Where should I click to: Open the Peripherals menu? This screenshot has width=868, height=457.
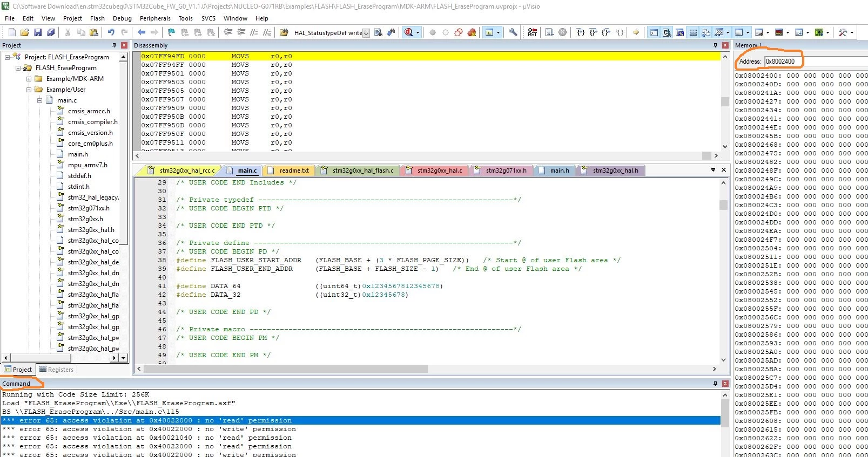[x=155, y=18]
